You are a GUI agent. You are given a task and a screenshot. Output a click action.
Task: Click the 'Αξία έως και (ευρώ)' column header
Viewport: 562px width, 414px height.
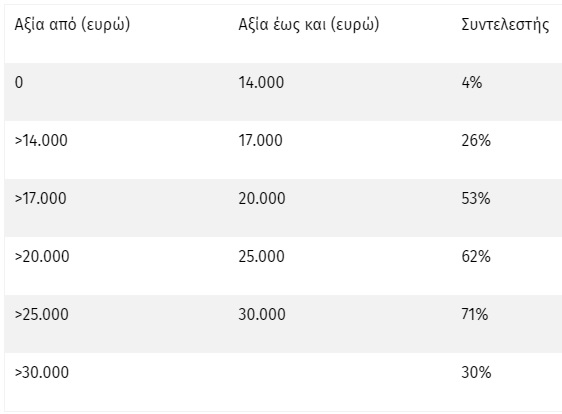click(x=309, y=25)
